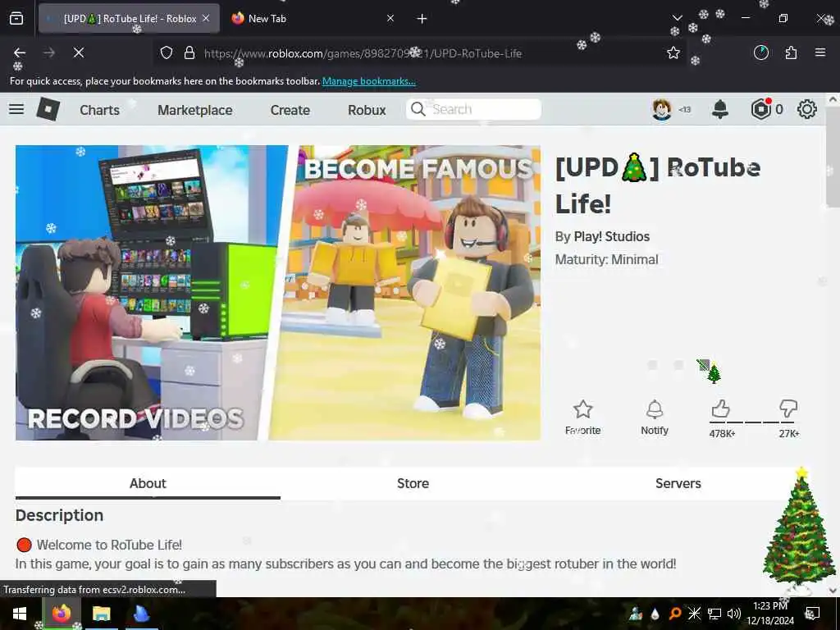Screen dimensions: 840x630
Task: Click the water drop tray icon
Action: (655, 614)
